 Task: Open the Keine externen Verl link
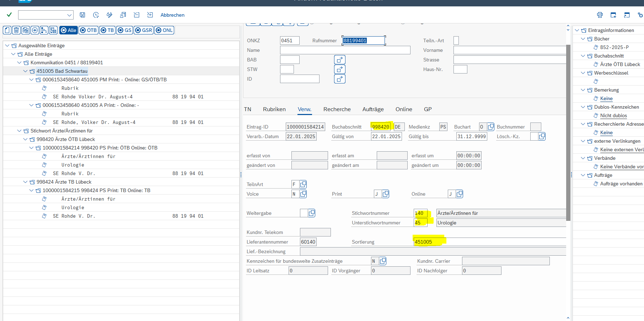pos(622,149)
